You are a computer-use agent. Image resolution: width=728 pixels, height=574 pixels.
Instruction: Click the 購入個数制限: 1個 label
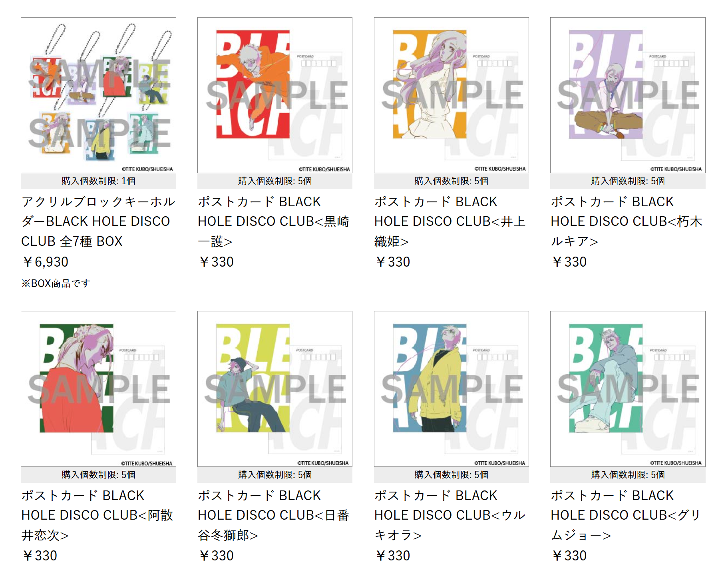pos(98,181)
